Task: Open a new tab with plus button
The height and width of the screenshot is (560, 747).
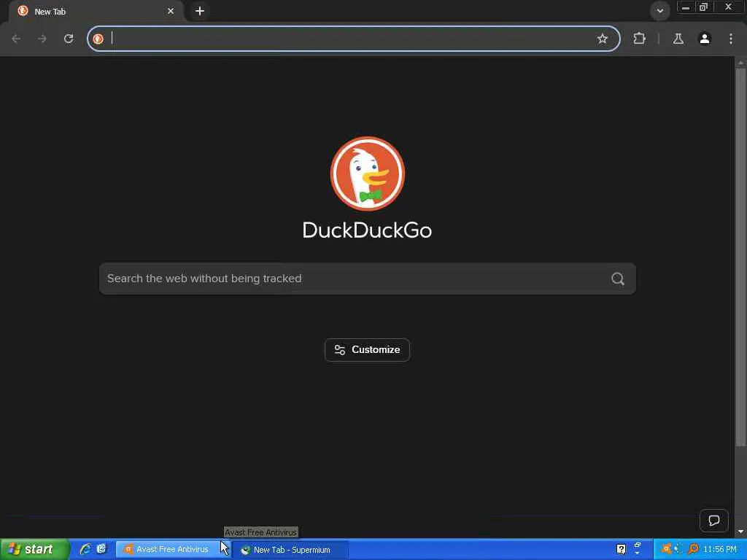Action: point(200,11)
